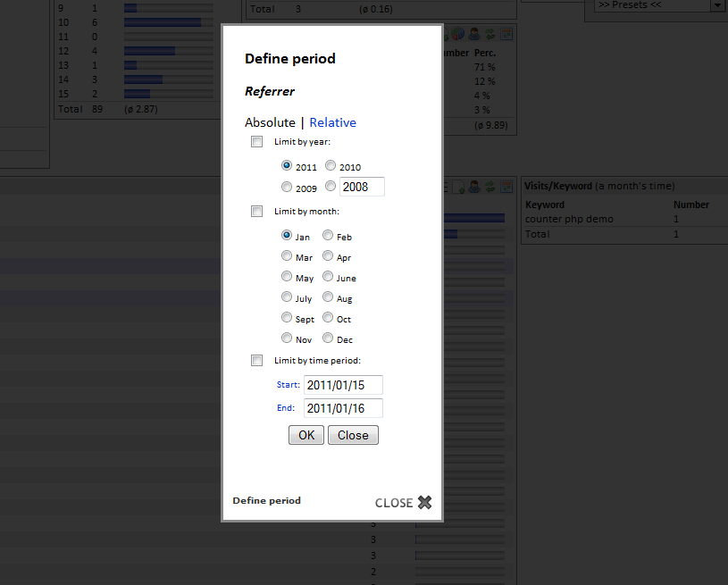Click the export document icon with green arrow

458,185
